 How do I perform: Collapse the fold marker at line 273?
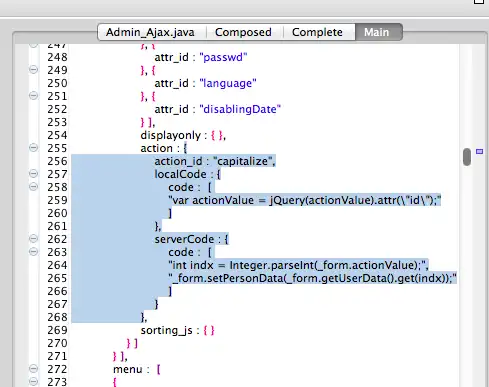click(33, 381)
